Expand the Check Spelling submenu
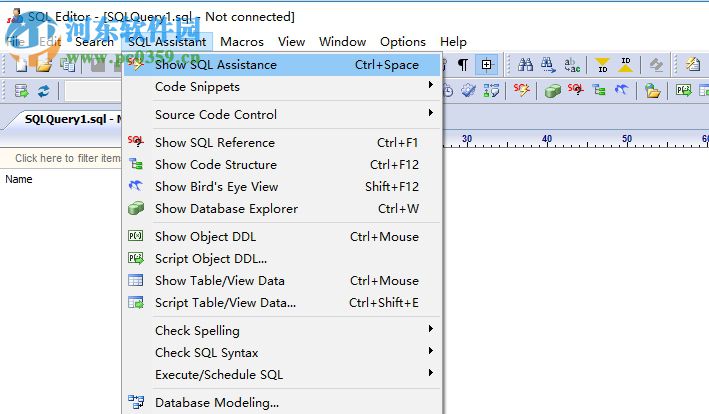 point(283,330)
